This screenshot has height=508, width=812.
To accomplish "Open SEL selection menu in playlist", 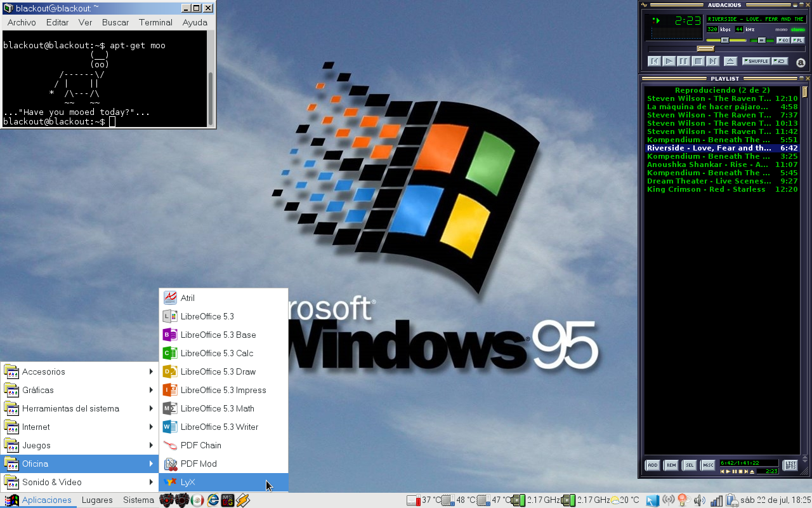I will click(x=690, y=465).
